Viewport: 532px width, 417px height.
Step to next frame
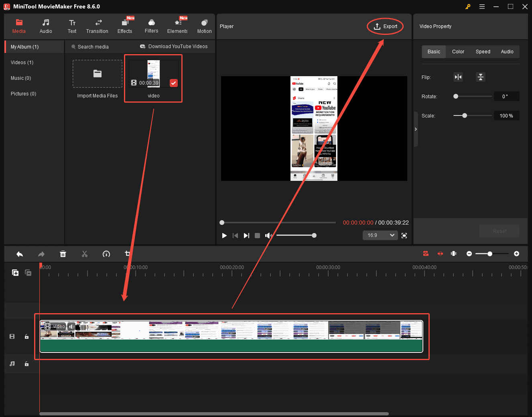pos(246,235)
